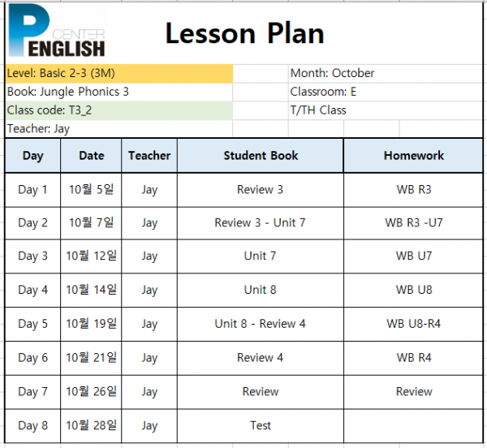Click the Student Book column header

tap(261, 156)
